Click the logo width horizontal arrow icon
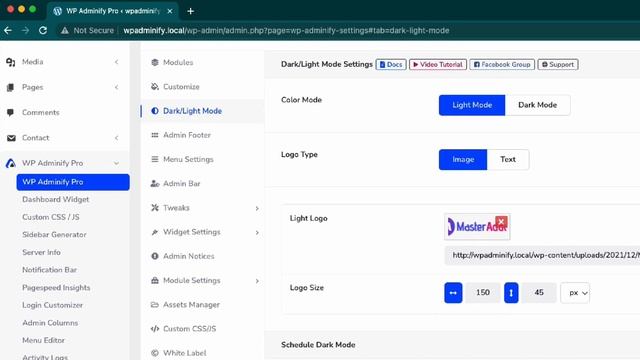Viewport: 640px width, 360px height. tap(453, 293)
